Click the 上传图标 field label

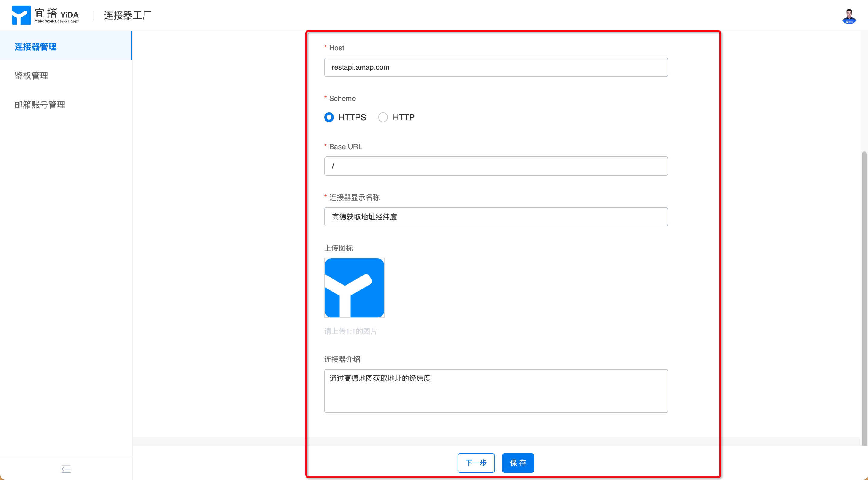click(338, 248)
